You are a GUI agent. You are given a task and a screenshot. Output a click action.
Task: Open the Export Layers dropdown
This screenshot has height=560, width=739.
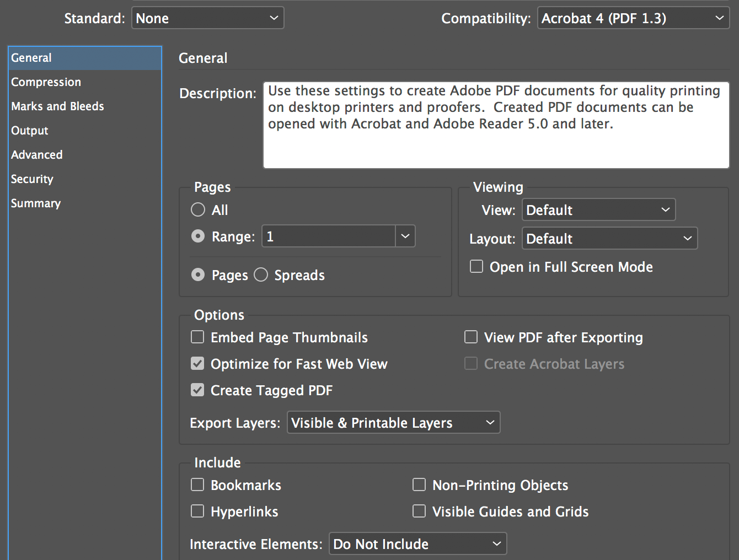point(394,423)
